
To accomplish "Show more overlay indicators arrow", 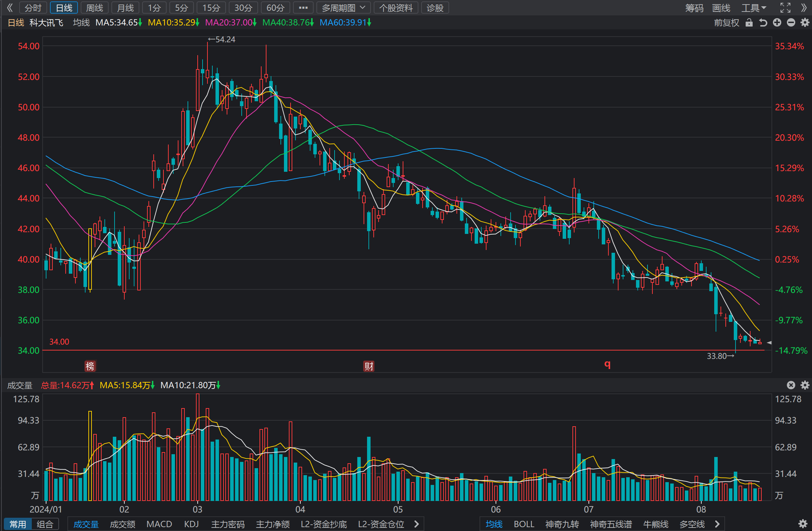I will coord(717,524).
